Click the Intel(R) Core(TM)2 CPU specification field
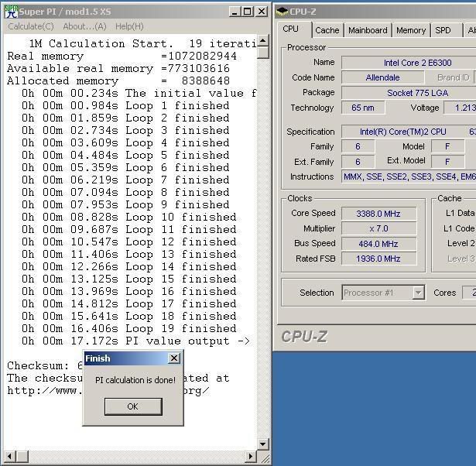 [x=409, y=132]
